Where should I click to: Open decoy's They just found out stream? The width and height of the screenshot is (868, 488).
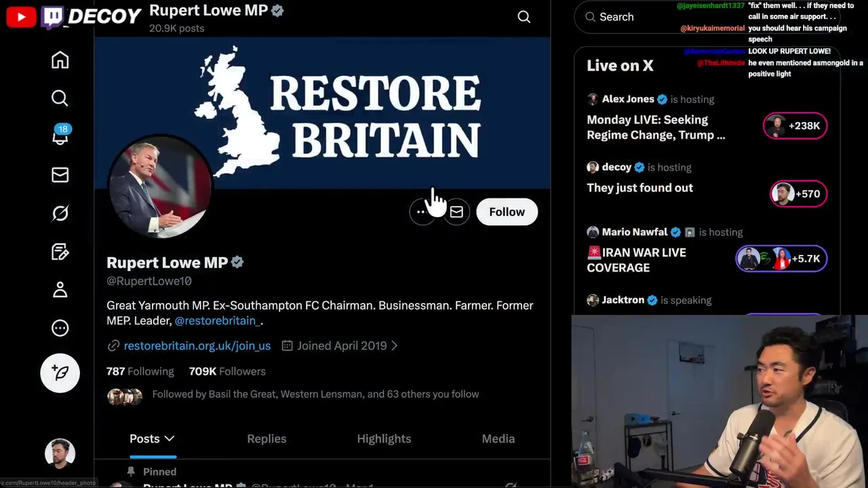pos(639,188)
